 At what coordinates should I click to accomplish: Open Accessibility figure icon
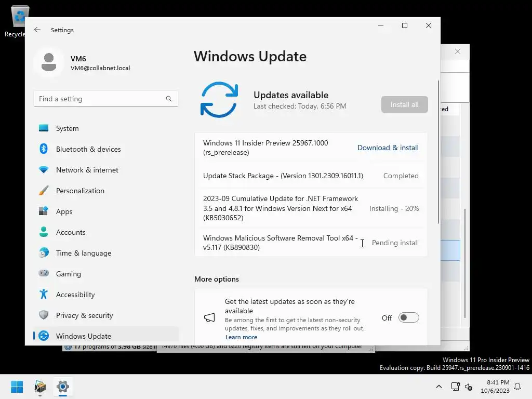tap(44, 294)
